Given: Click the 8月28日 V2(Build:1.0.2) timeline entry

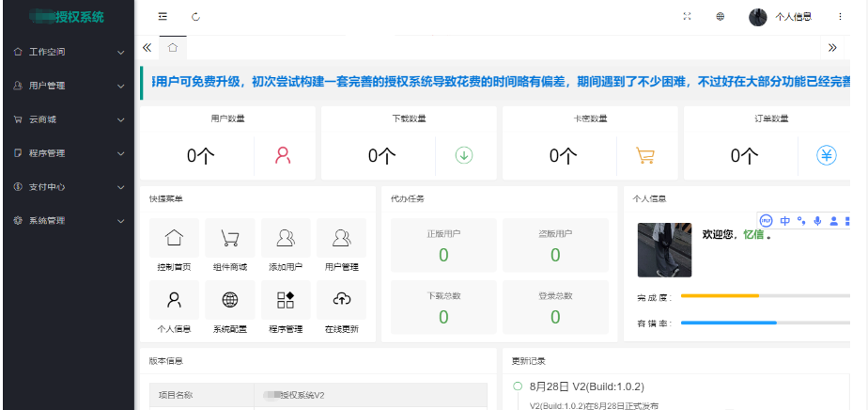Looking at the screenshot, I should click(x=587, y=386).
